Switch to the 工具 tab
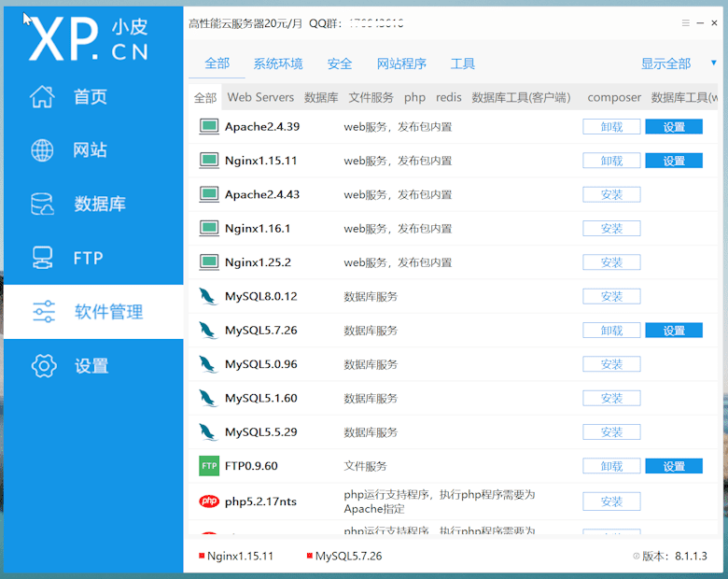 coord(462,64)
